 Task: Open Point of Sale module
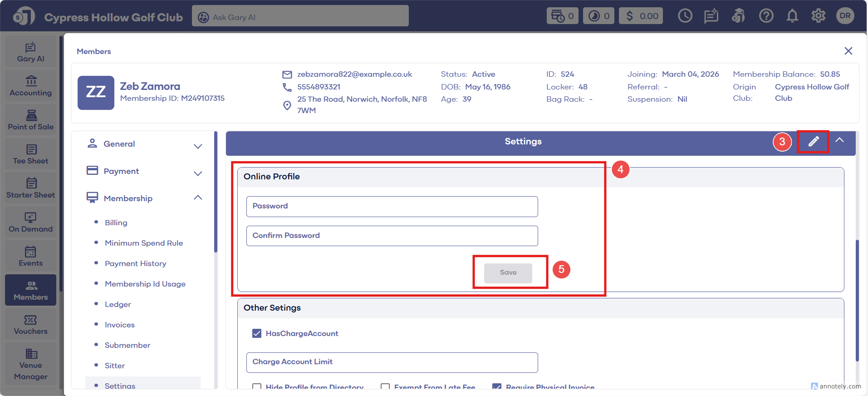[31, 120]
